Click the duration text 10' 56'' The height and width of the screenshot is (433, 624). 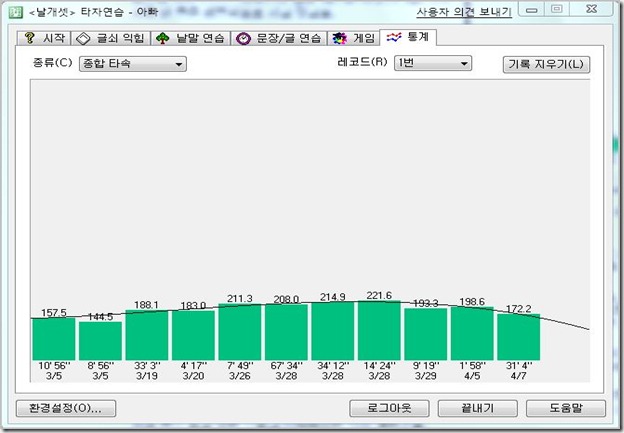click(x=54, y=365)
